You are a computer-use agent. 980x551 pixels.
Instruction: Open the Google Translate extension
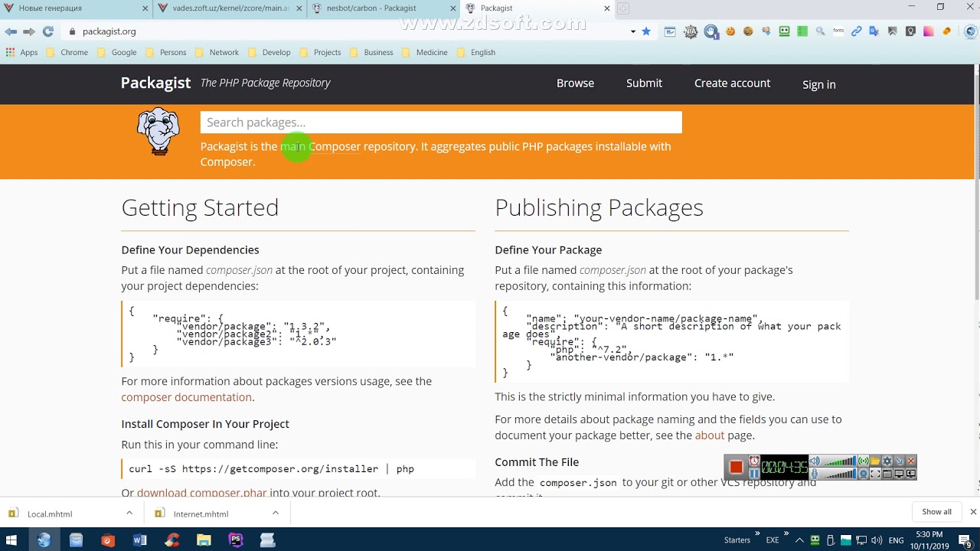874,31
